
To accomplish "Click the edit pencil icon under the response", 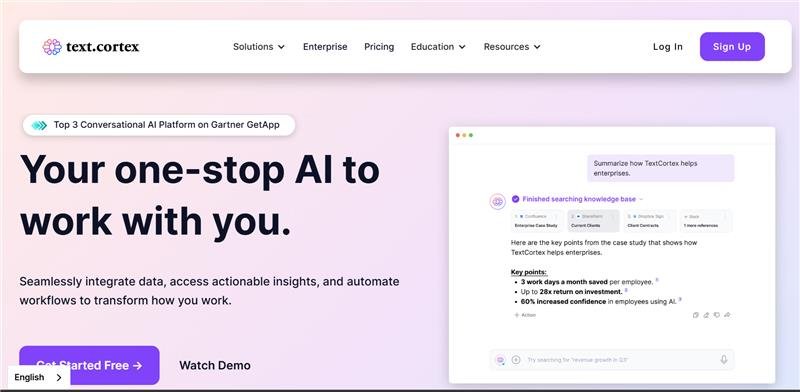I will click(x=706, y=315).
